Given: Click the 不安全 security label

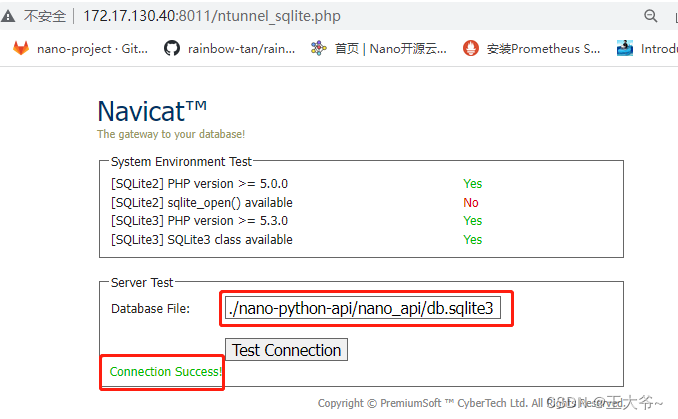Looking at the screenshot, I should pyautogui.click(x=45, y=16).
